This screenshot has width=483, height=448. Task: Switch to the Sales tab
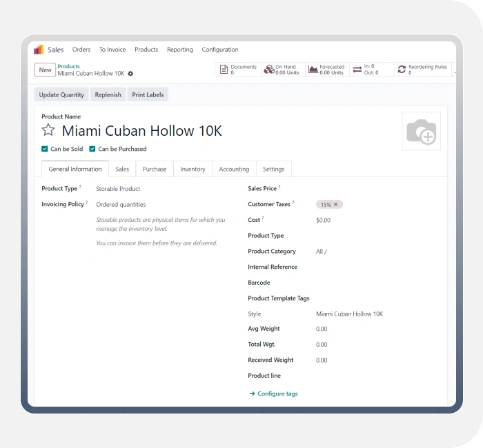pos(122,169)
